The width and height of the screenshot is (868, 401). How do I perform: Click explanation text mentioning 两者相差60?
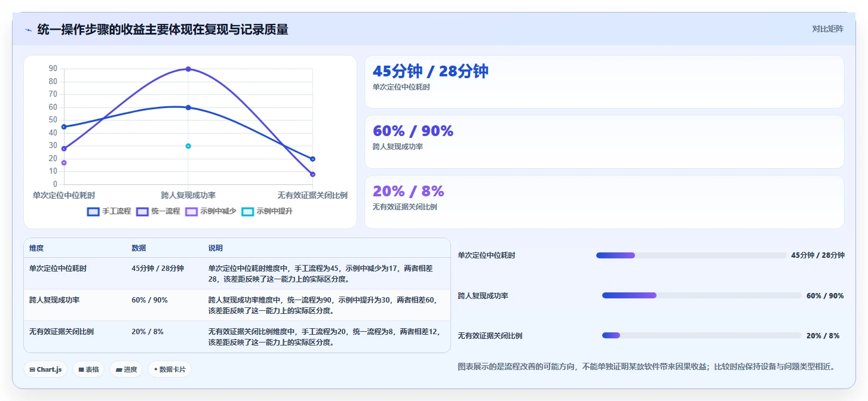[323, 306]
